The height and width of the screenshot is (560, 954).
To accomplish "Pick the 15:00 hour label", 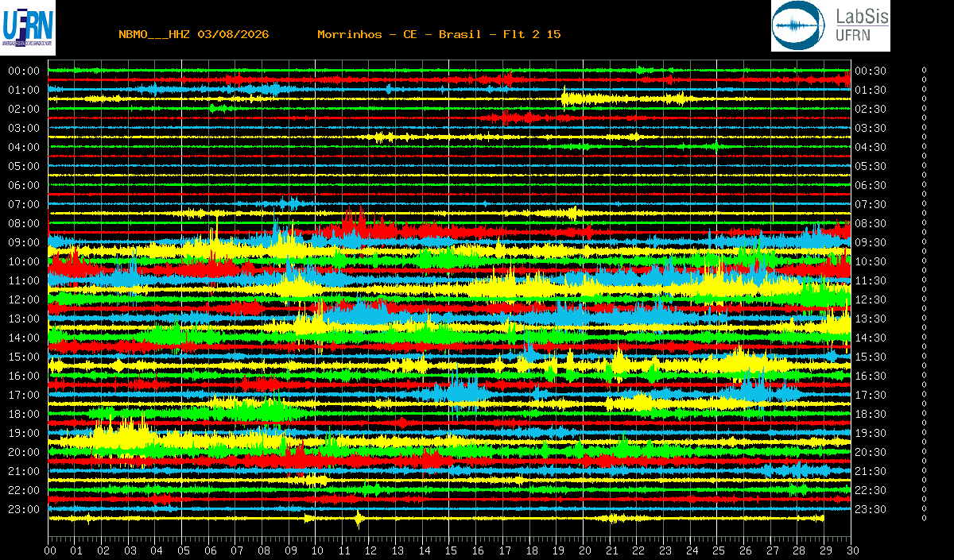I will coord(24,357).
